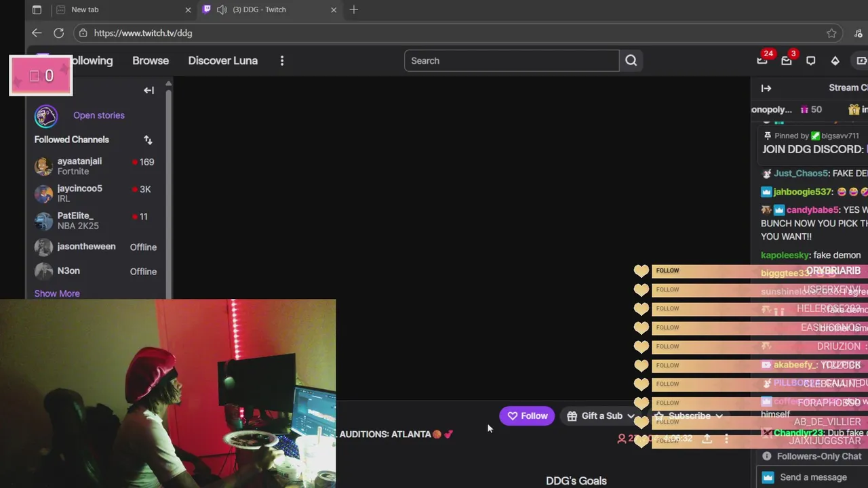Click the Send a message chat field
The image size is (868, 488).
tap(814, 477)
